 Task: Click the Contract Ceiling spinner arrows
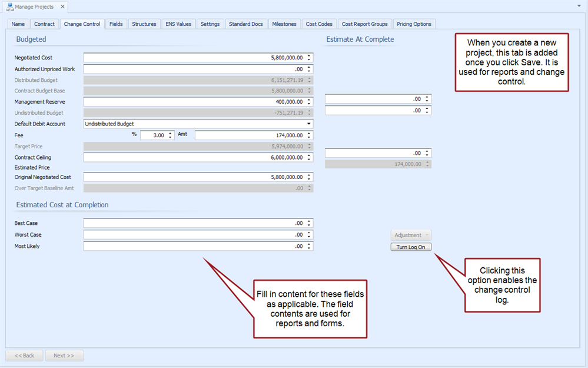click(309, 158)
